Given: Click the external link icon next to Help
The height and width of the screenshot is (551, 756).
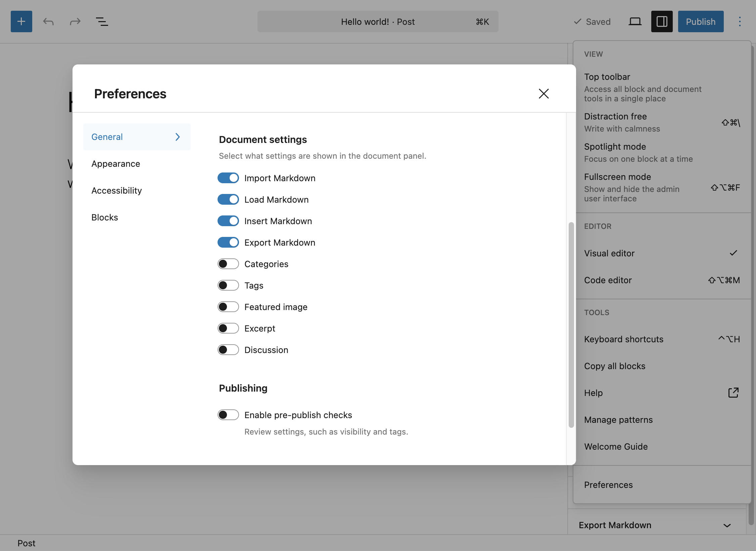Looking at the screenshot, I should tap(733, 392).
